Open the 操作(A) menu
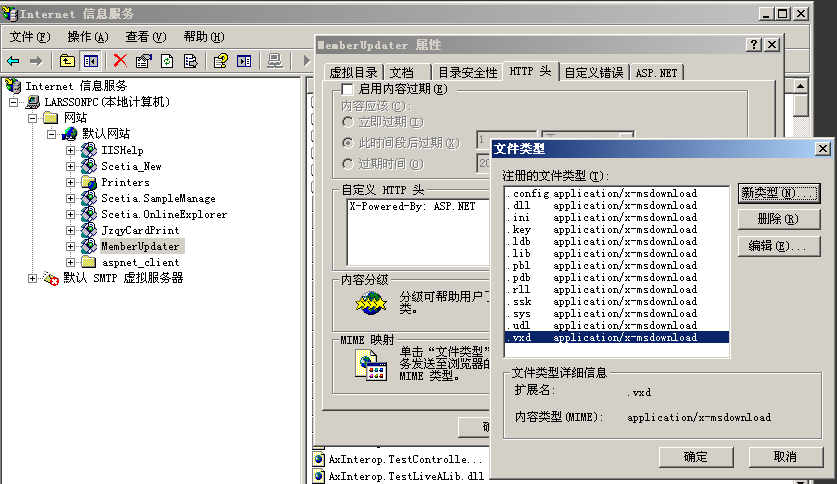 coord(87,37)
